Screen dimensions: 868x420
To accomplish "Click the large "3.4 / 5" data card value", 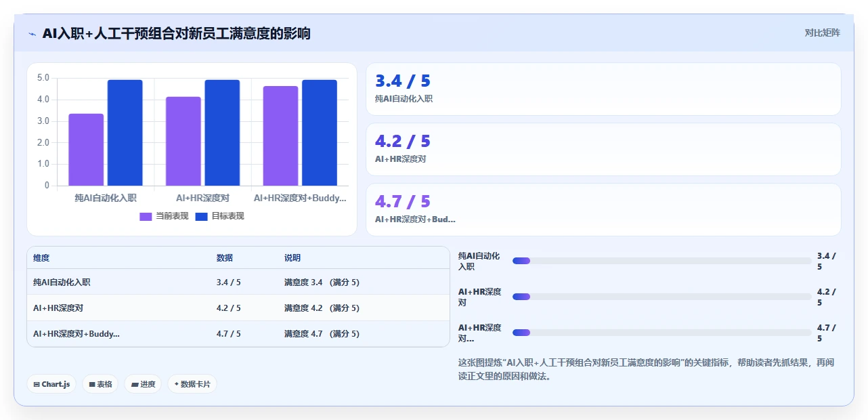I will point(403,81).
